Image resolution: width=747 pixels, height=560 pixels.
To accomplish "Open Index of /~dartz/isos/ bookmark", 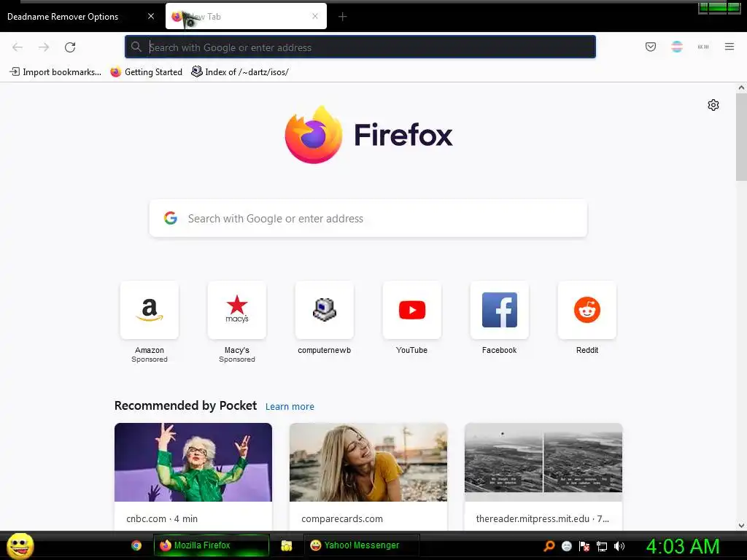I will (x=240, y=72).
